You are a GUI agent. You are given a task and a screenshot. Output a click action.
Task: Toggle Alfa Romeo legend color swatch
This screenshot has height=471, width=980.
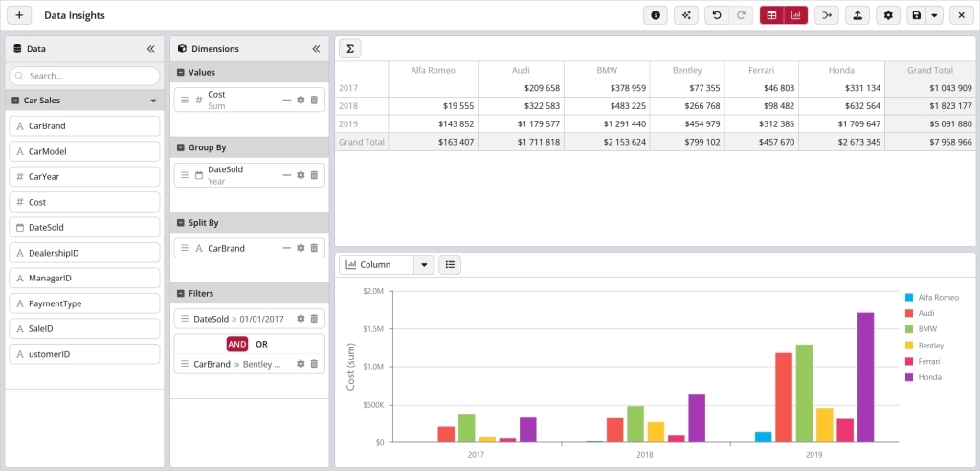909,298
